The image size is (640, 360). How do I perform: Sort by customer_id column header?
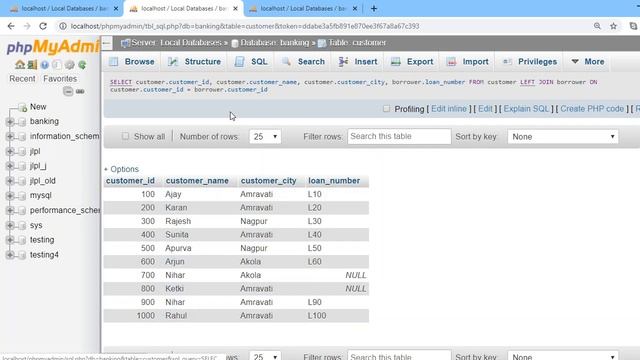(130, 181)
